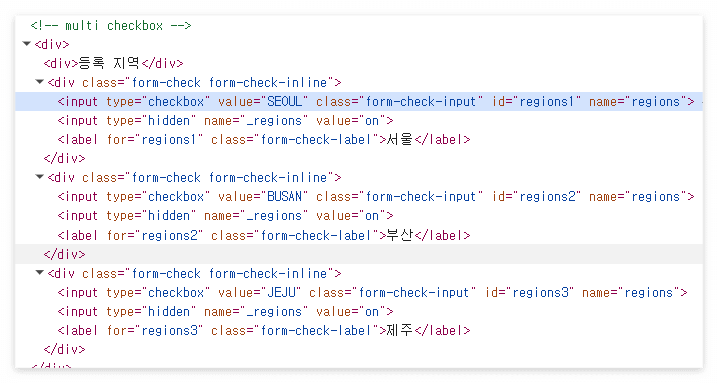Click the 서울 label text

[x=400, y=139]
